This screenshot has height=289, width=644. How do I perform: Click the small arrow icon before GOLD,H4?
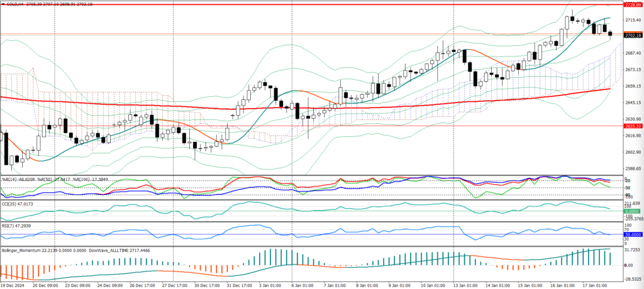3,4
